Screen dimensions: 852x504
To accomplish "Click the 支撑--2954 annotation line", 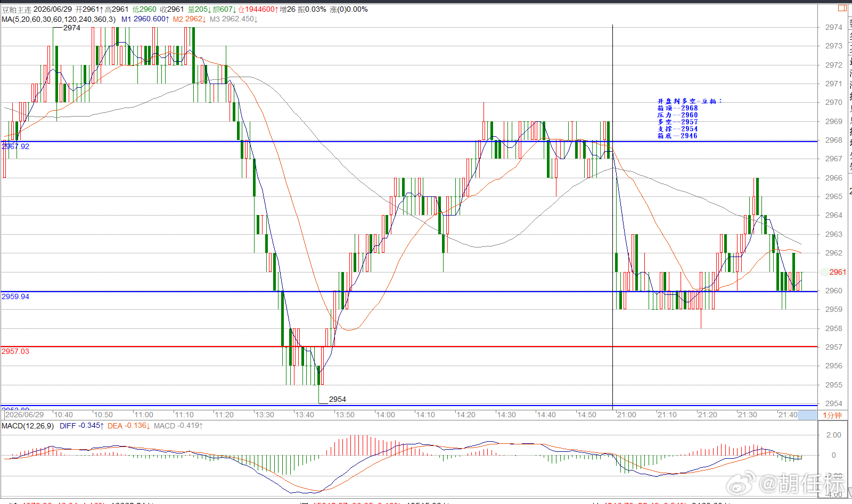I will [x=677, y=129].
